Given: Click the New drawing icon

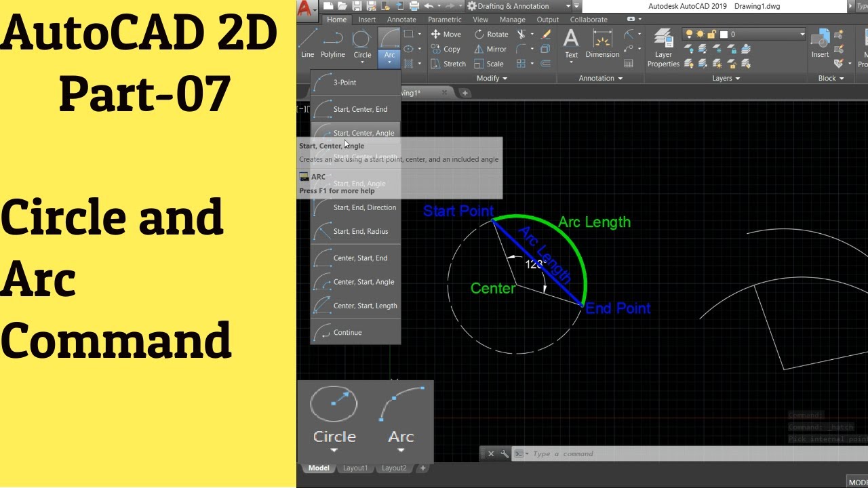Looking at the screenshot, I should point(328,5).
